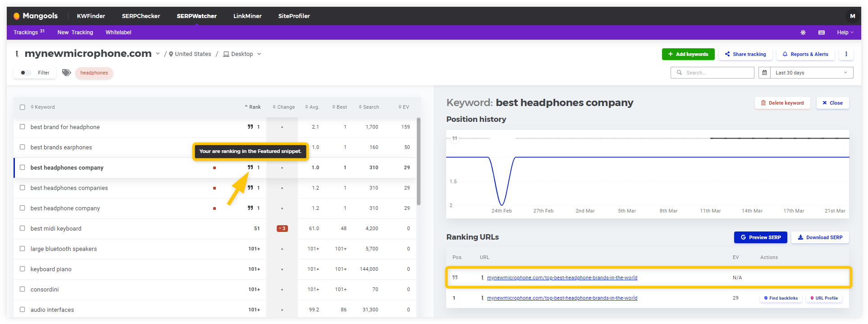Viewport: 868px width, 324px height.
Task: Click red marker in best headphone company row
Action: [215, 208]
